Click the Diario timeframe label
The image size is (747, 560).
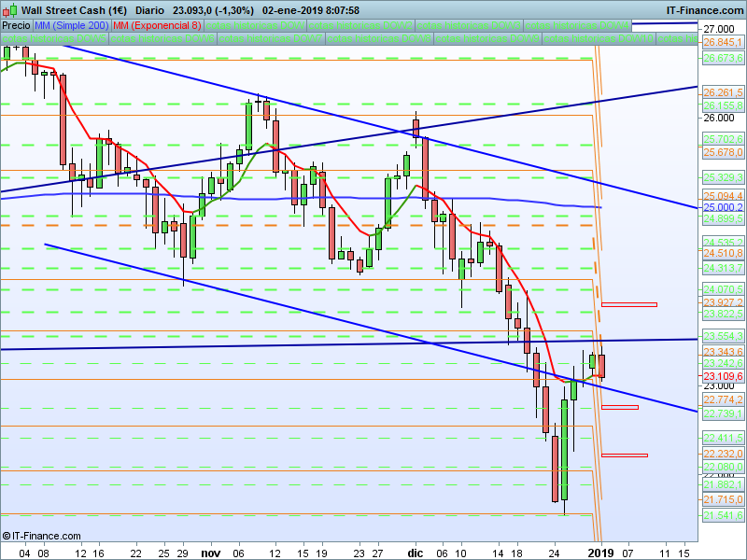(x=149, y=10)
